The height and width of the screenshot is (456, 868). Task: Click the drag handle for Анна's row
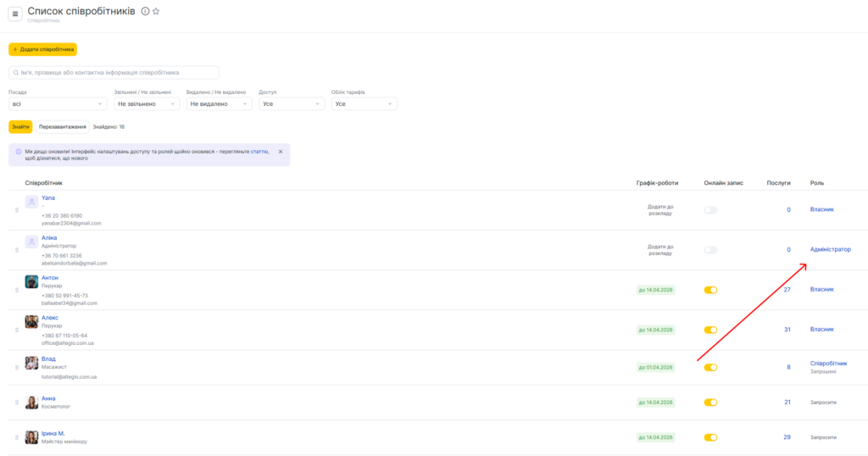coord(16,403)
